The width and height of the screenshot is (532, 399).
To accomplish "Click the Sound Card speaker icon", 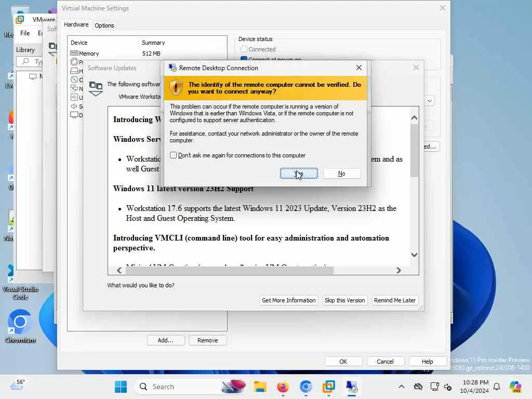I will point(74,106).
